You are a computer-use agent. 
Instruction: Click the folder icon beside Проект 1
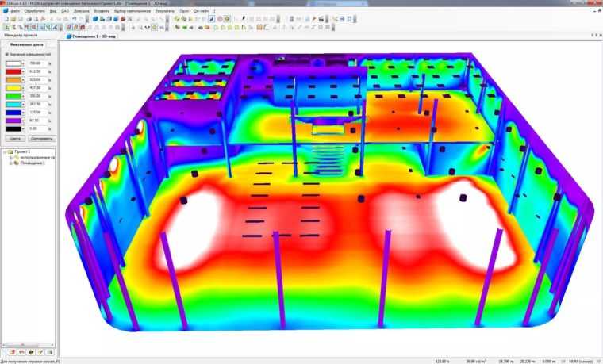tap(12, 151)
